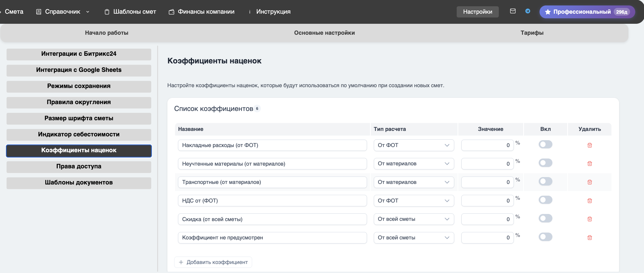Go to Правила округления section
The width and height of the screenshot is (644, 273).
[x=79, y=102]
